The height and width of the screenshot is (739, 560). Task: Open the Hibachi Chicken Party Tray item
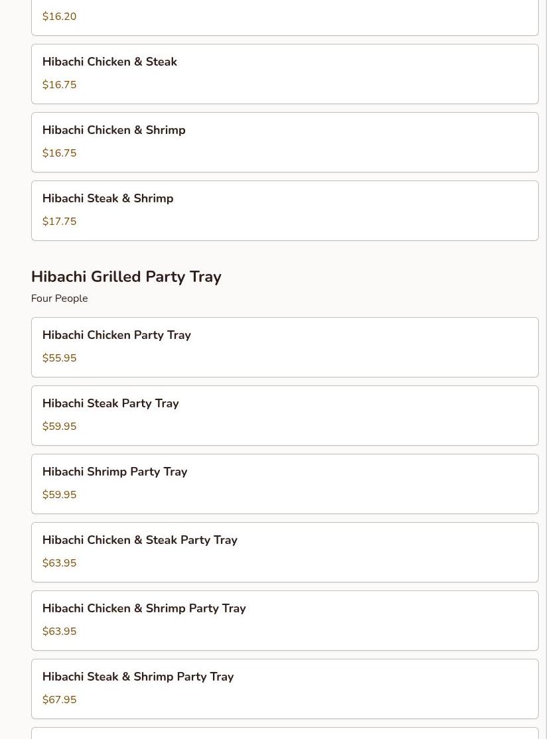[285, 347]
